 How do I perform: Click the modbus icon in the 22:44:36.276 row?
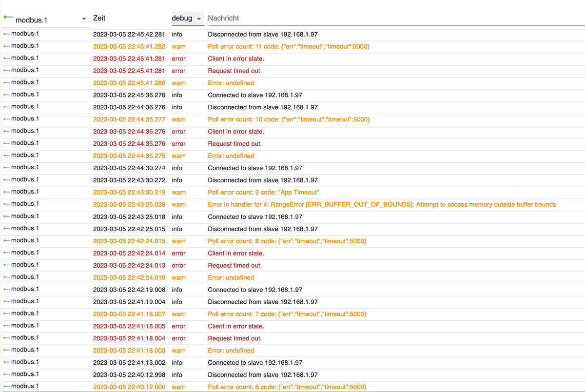coord(7,107)
